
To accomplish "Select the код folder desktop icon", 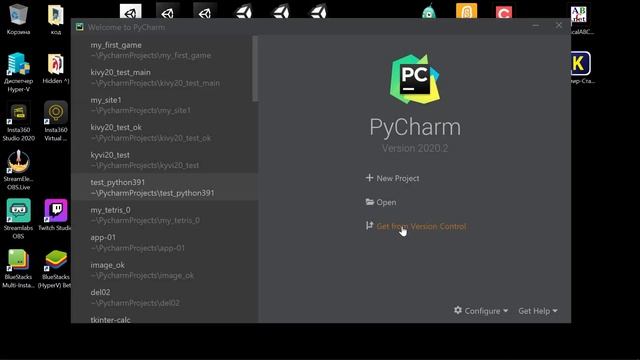I will (x=56, y=19).
